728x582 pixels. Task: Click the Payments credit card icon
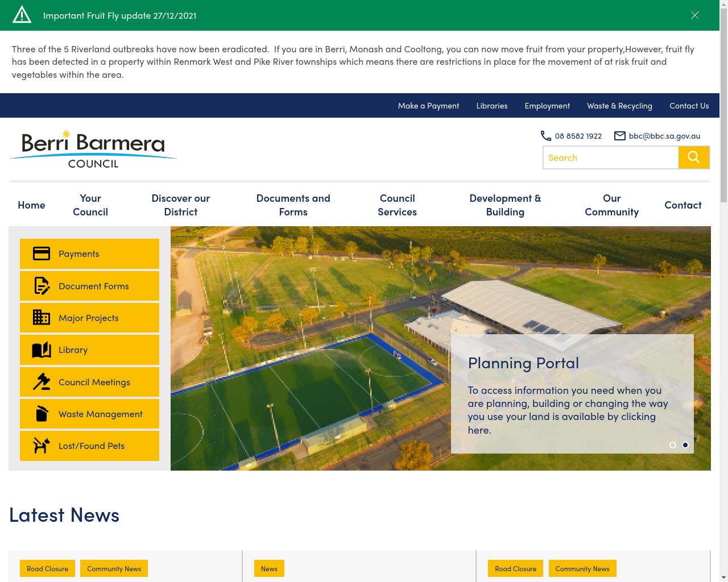click(42, 253)
